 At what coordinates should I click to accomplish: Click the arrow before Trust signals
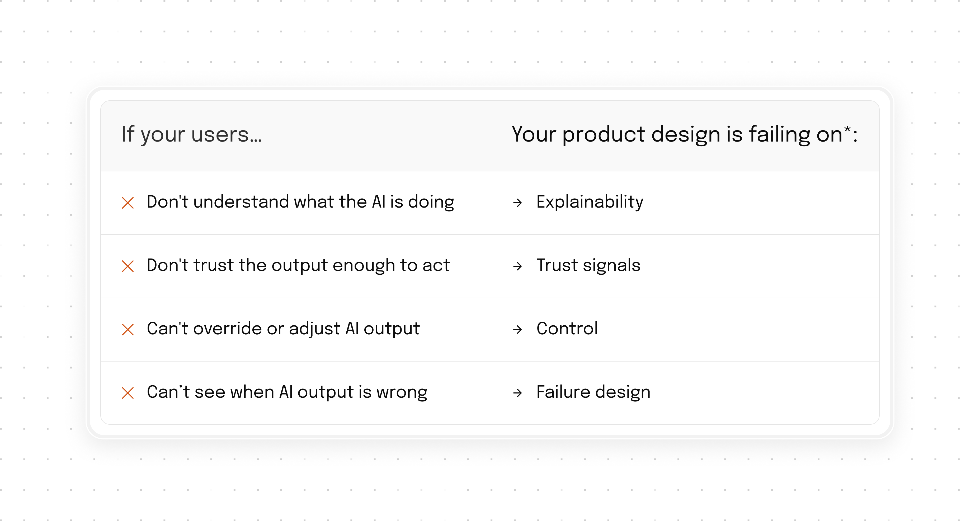[x=517, y=266]
